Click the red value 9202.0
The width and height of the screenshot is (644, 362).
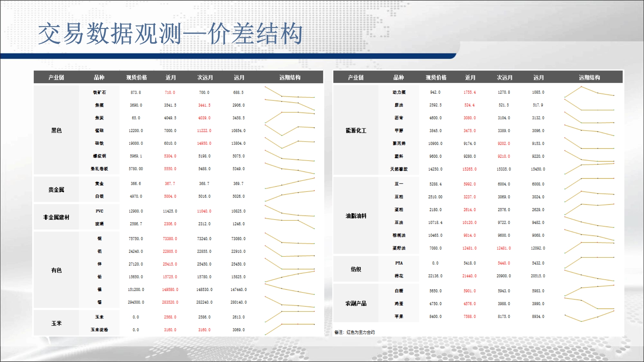pos(504,144)
